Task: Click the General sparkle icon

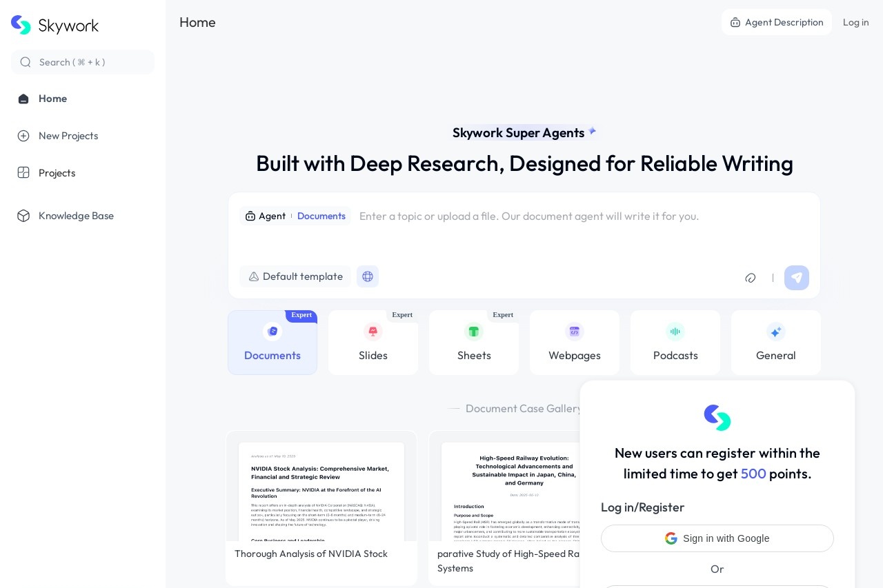Action: click(776, 332)
